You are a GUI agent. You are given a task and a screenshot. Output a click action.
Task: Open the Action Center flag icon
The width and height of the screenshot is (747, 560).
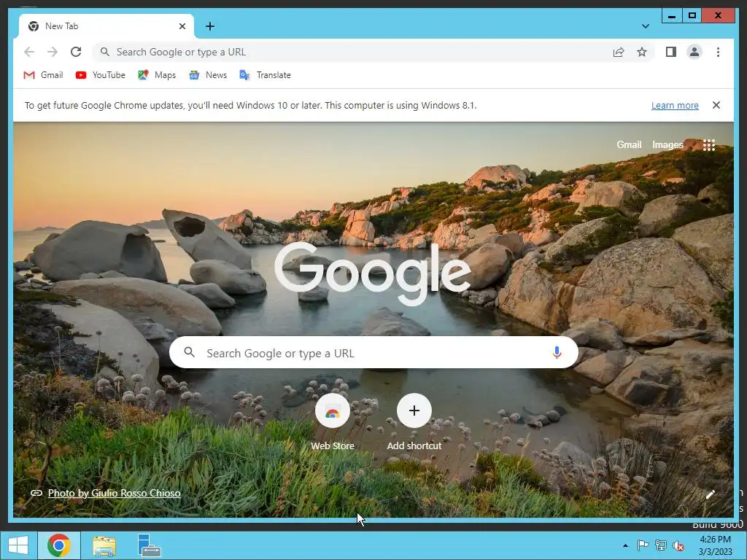coord(643,545)
